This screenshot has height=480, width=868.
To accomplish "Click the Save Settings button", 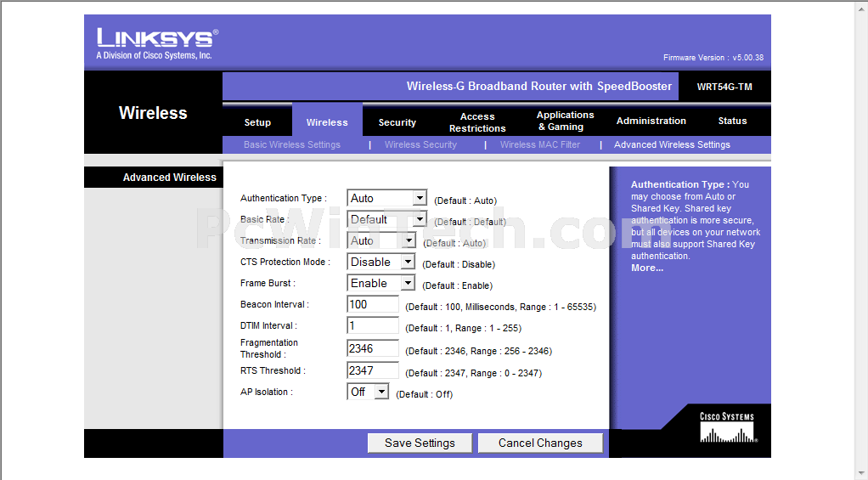I will click(420, 443).
